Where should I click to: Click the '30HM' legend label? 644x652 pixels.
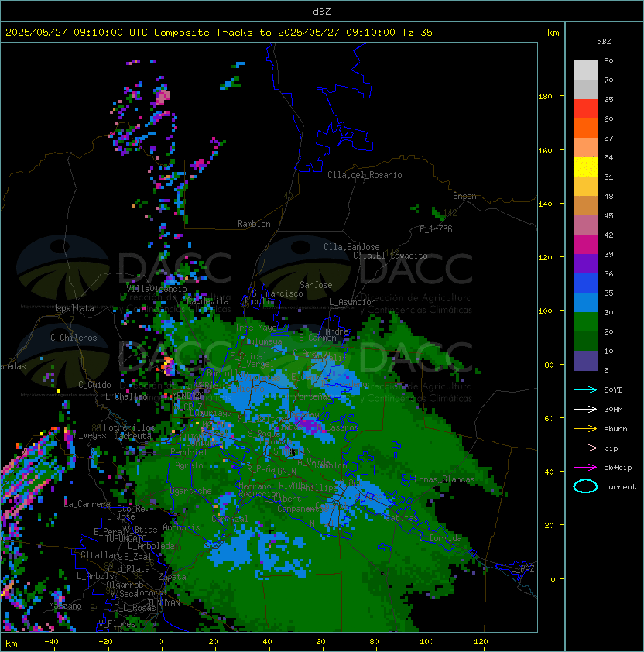click(x=613, y=409)
